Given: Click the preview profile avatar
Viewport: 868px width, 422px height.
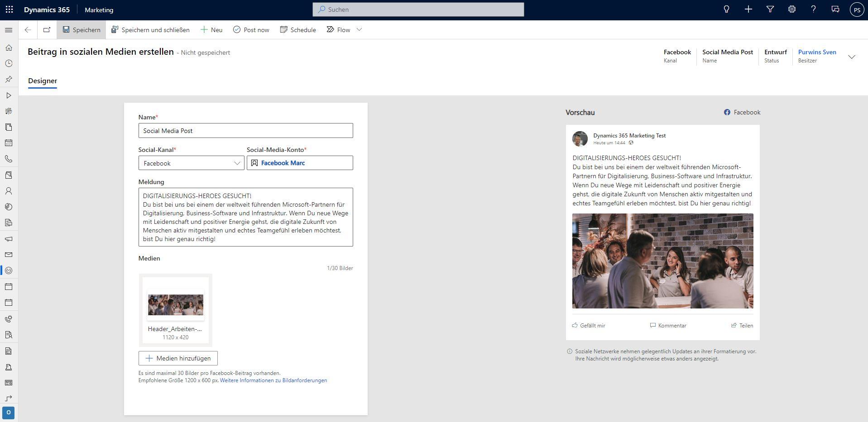Looking at the screenshot, I should (x=580, y=139).
